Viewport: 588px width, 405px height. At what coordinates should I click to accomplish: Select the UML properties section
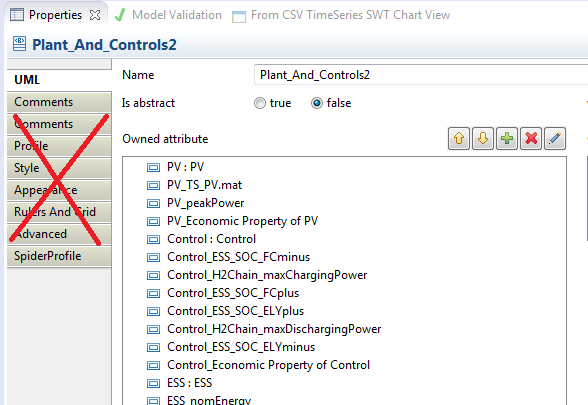click(x=59, y=80)
